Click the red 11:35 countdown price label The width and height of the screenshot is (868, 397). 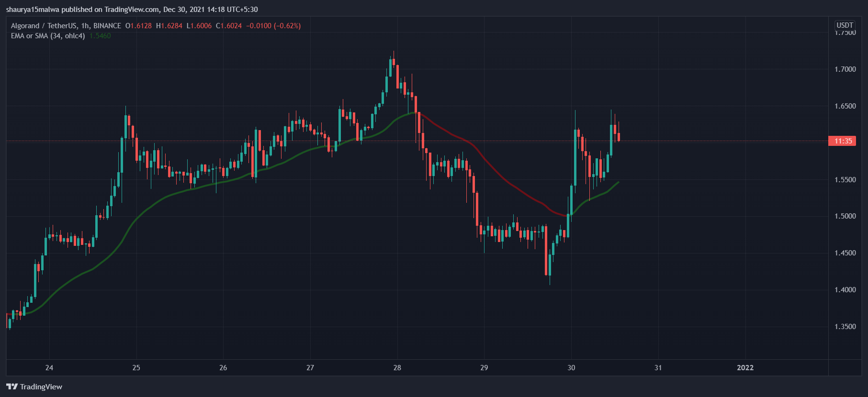click(843, 141)
